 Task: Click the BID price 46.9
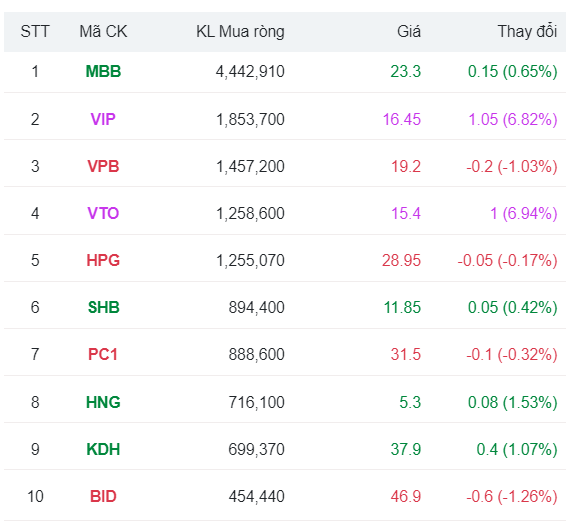click(406, 496)
